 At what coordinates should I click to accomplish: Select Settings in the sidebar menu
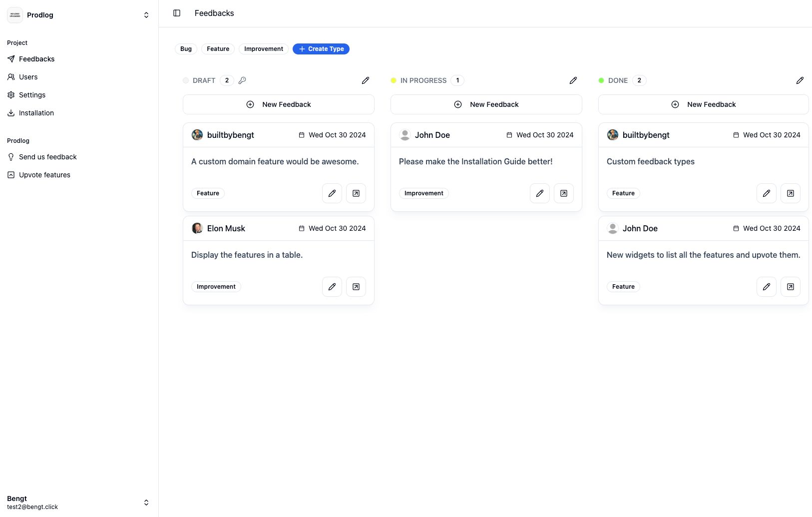tap(31, 95)
